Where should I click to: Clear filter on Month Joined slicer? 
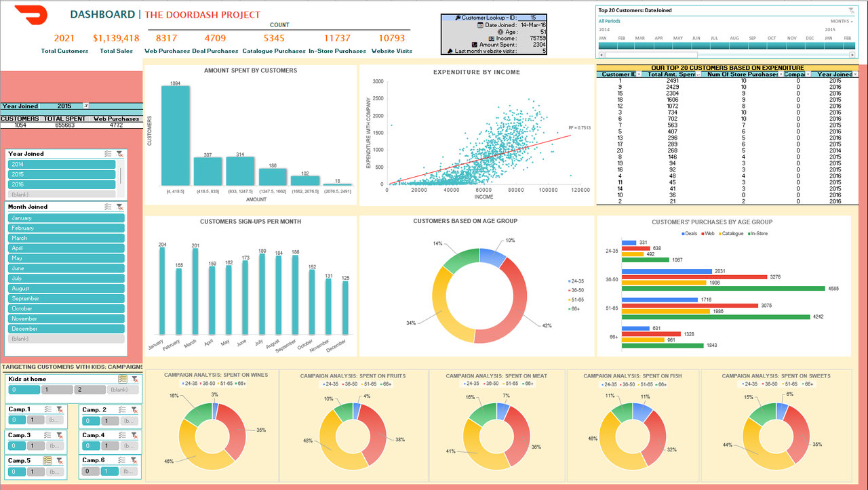click(119, 207)
